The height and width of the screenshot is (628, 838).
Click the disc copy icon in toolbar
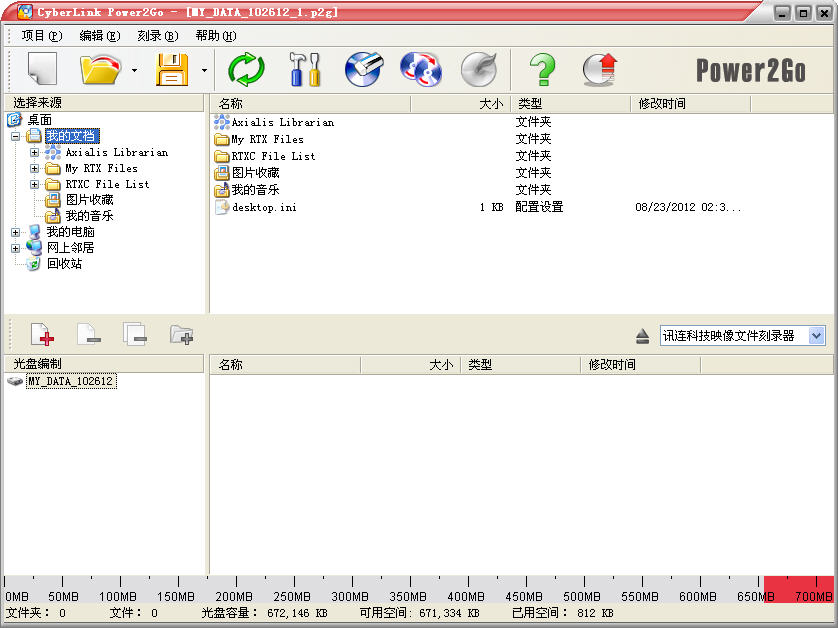pos(420,70)
